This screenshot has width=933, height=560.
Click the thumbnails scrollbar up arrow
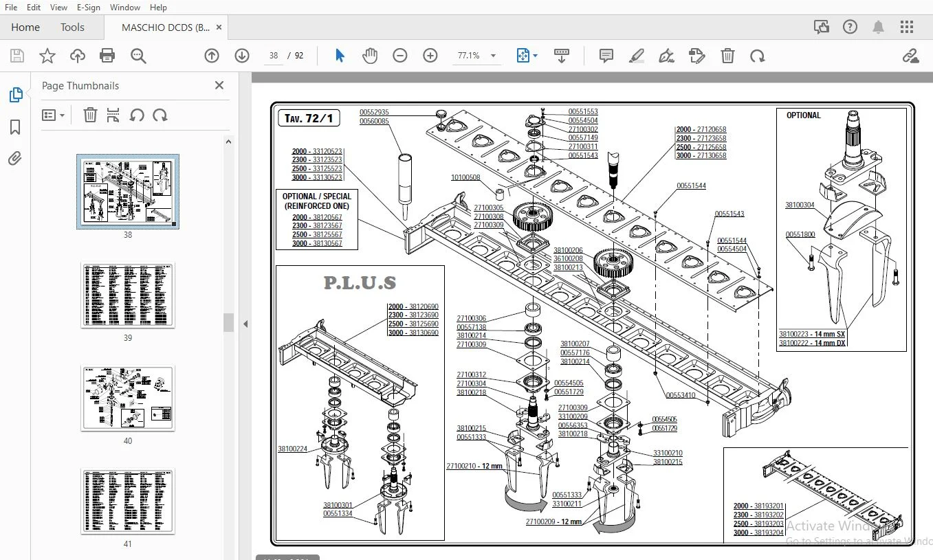[229, 142]
